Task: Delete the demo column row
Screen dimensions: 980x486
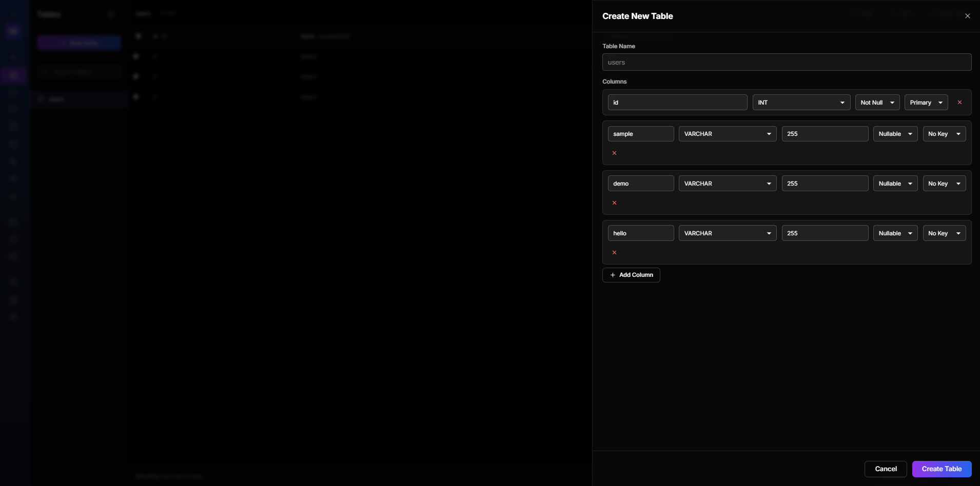Action: pyautogui.click(x=614, y=203)
